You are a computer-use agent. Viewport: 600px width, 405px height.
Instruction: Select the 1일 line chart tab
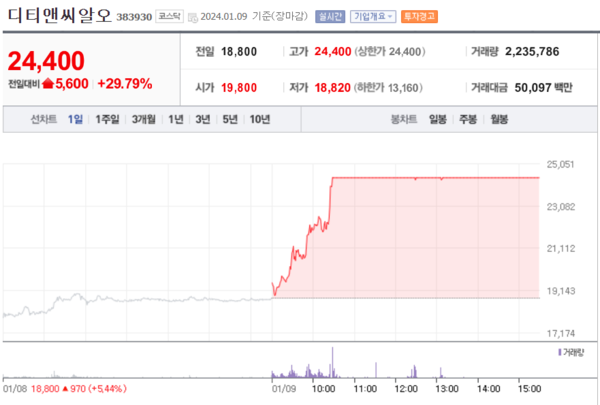[75, 119]
